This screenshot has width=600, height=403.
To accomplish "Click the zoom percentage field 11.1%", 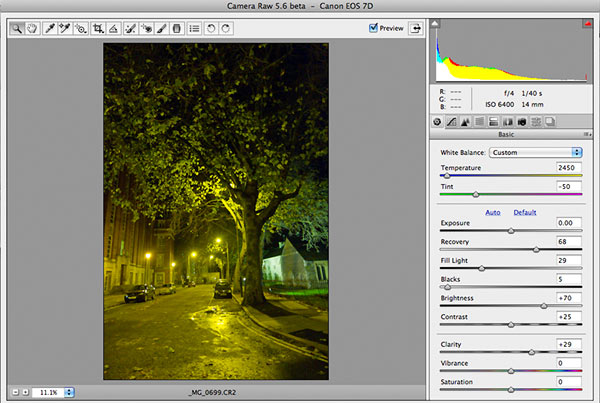I will coord(48,392).
